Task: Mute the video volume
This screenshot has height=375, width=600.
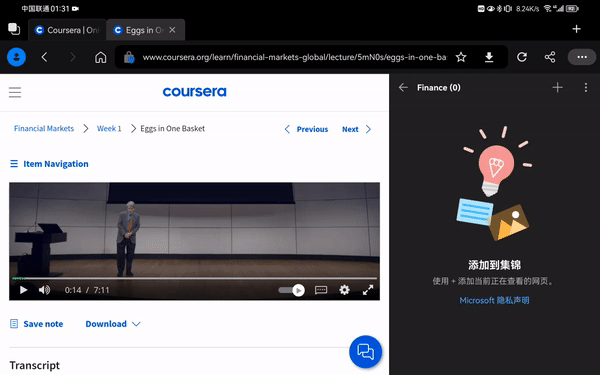Action: click(x=44, y=290)
